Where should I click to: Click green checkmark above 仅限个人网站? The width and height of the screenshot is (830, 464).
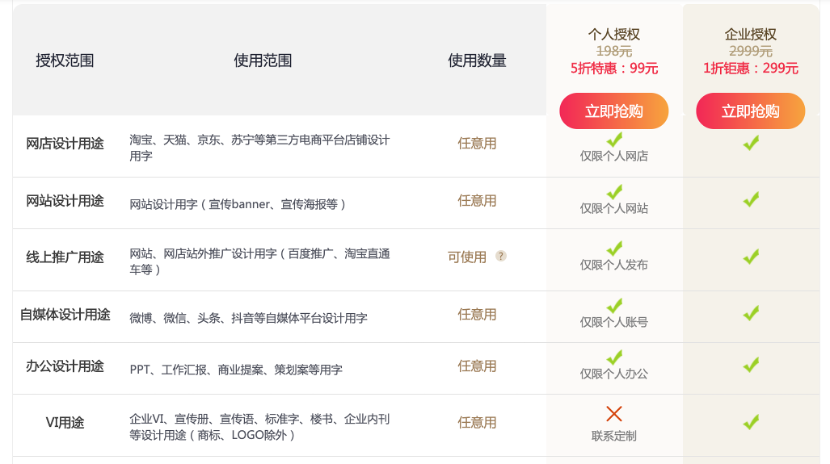pos(614,192)
